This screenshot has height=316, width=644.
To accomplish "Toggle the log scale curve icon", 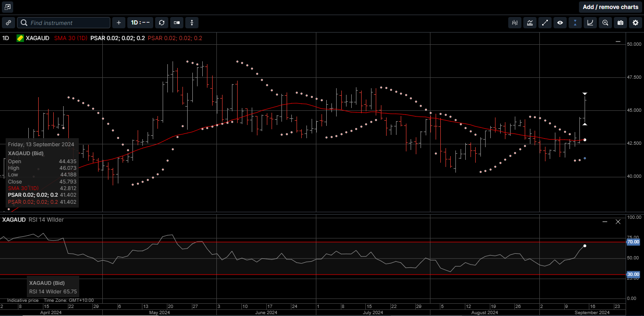I will click(x=590, y=23).
